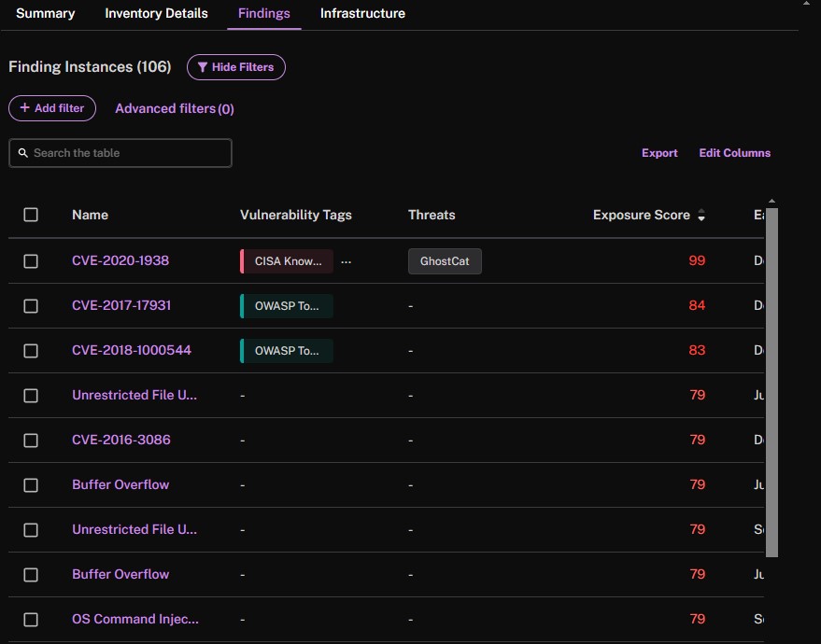The width and height of the screenshot is (821, 644).
Task: Select the CVE-2018-1000544 row checkbox
Action: tap(31, 351)
